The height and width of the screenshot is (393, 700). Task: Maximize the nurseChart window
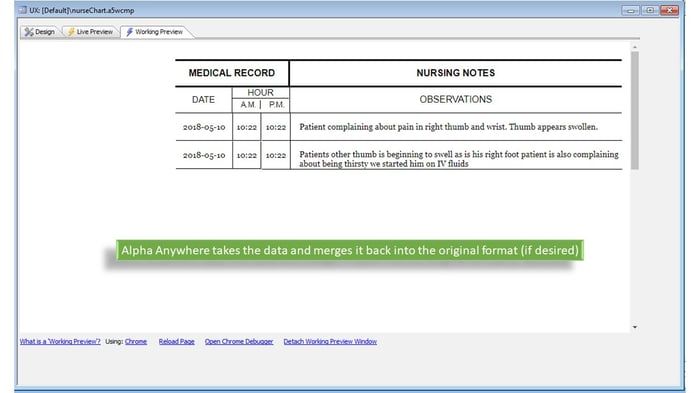coord(650,10)
